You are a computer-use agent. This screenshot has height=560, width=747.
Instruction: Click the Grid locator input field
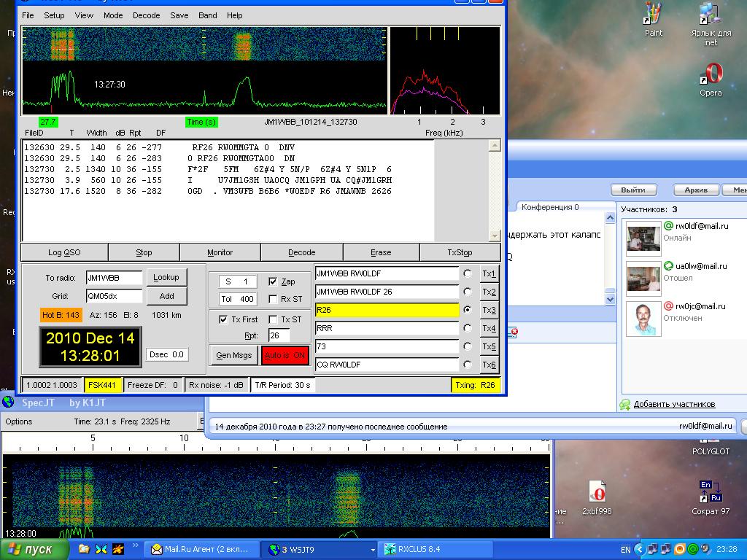(114, 296)
